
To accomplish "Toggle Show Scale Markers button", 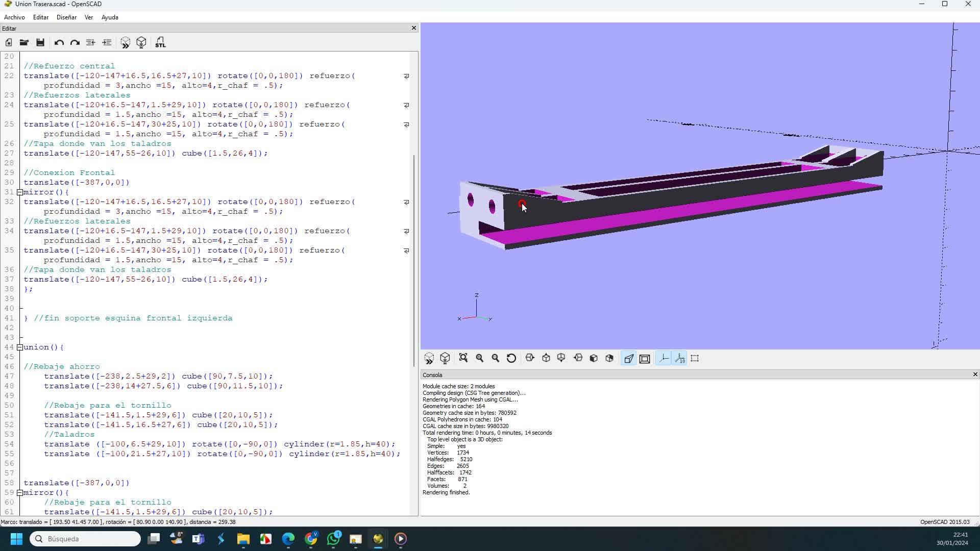I will click(680, 359).
